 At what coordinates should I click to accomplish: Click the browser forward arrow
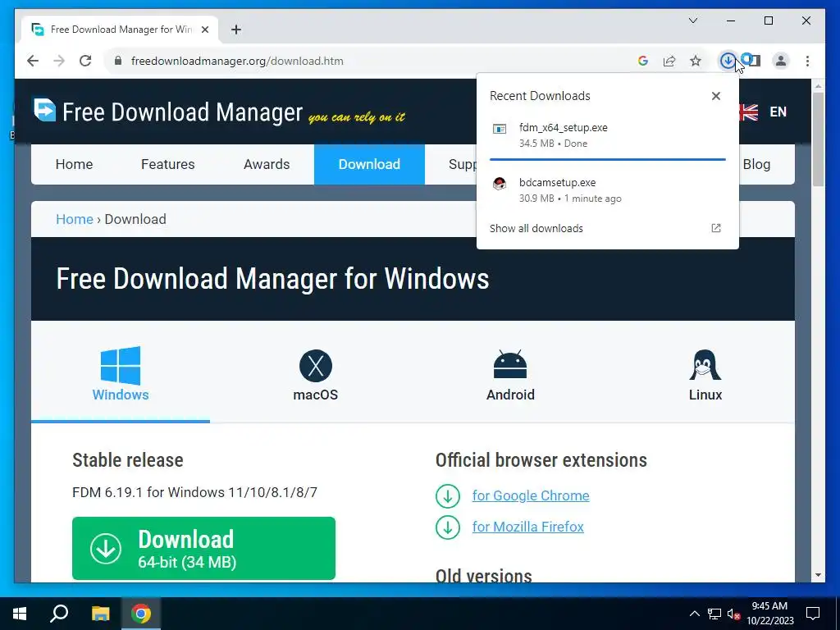59,61
